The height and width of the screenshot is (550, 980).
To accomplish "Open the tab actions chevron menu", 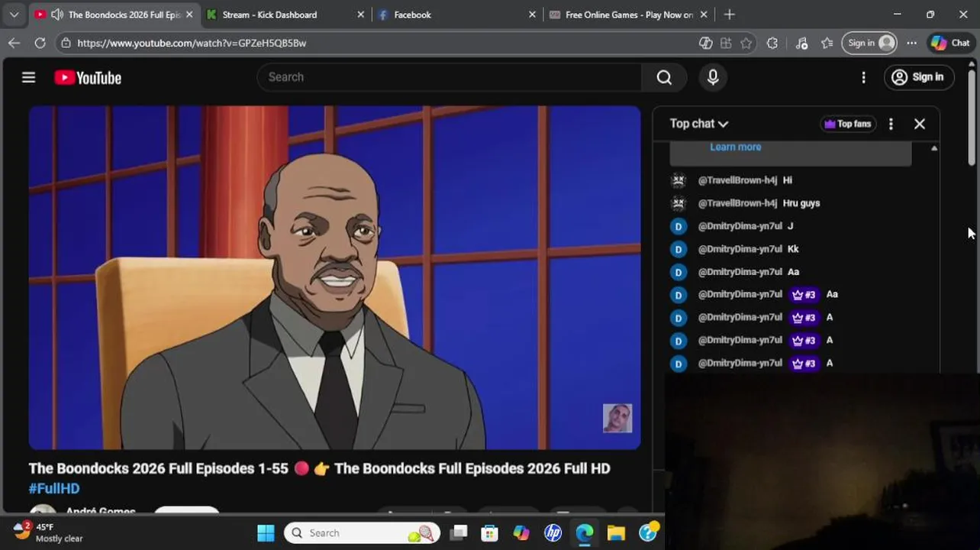I will (x=14, y=15).
